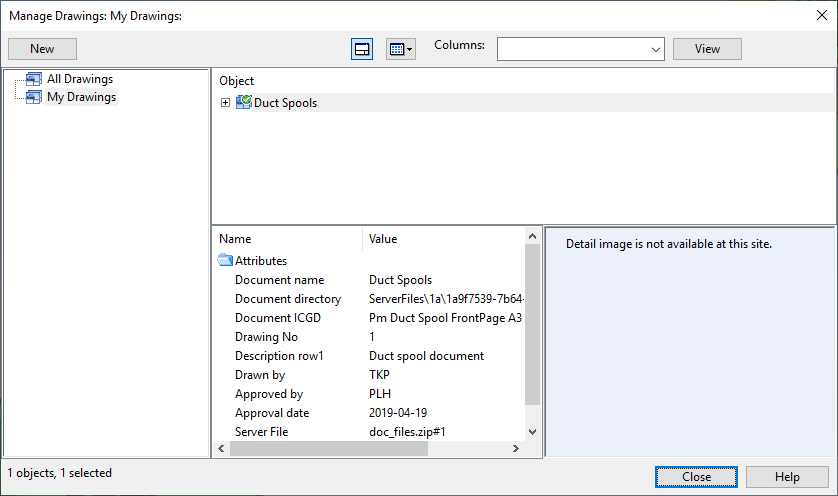The image size is (838, 496).
Task: Click the vertical scrollbar thumb in attributes
Action: coord(532,324)
